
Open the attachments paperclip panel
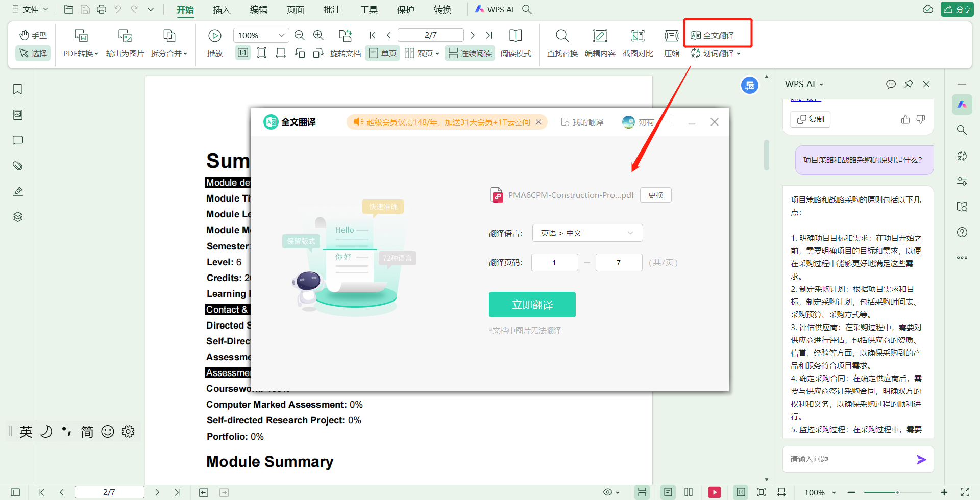18,166
